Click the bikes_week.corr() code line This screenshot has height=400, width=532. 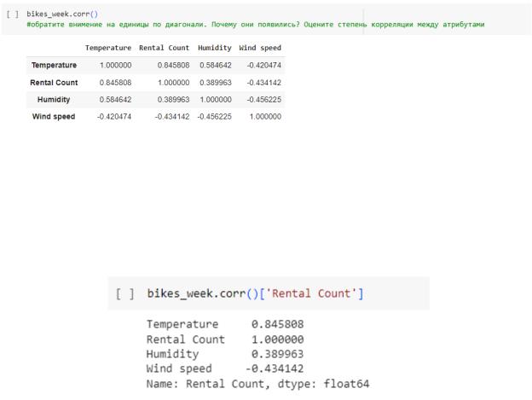coord(62,14)
